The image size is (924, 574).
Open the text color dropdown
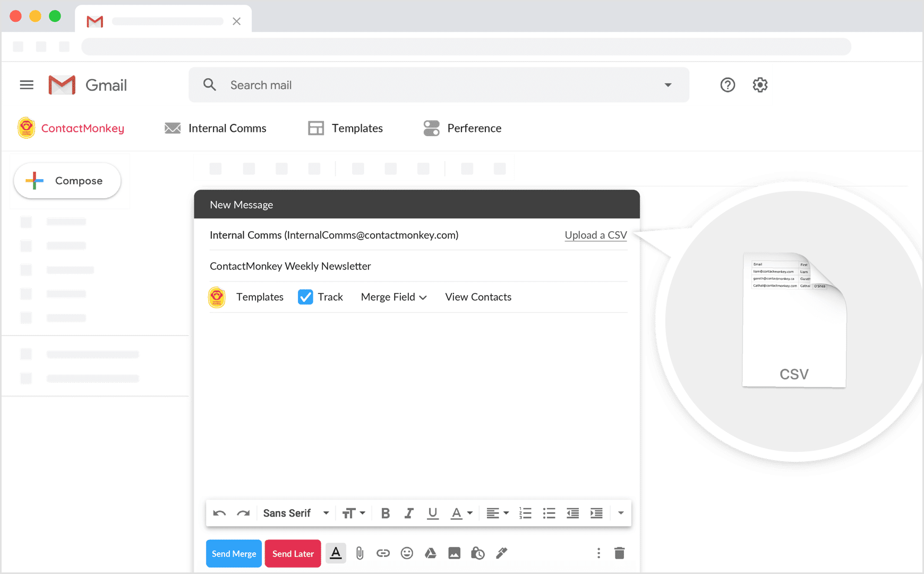(x=461, y=513)
